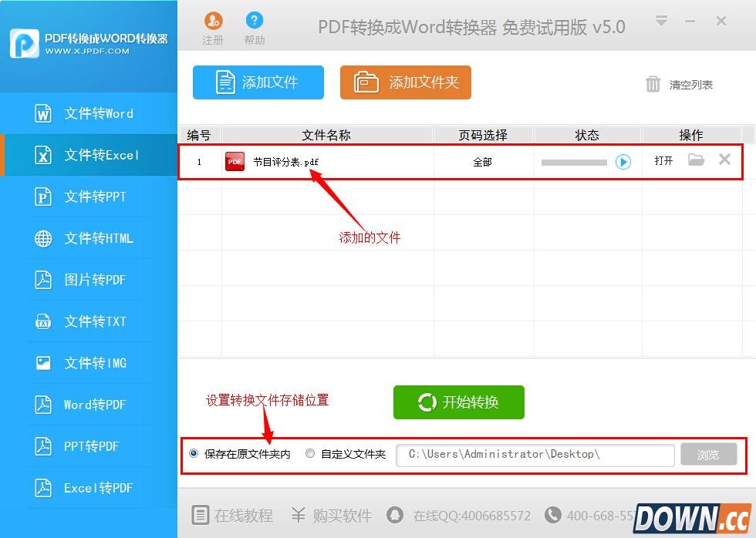Click the PDF icon beside 节目评分表.pdf

click(x=235, y=162)
